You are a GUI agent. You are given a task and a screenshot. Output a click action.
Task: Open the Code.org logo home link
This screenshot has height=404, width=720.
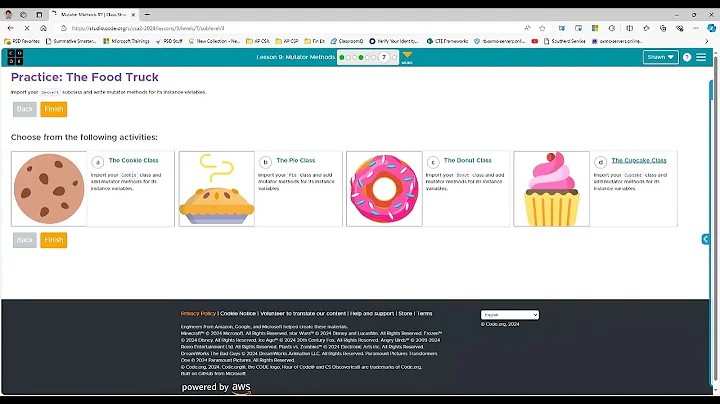[15, 57]
